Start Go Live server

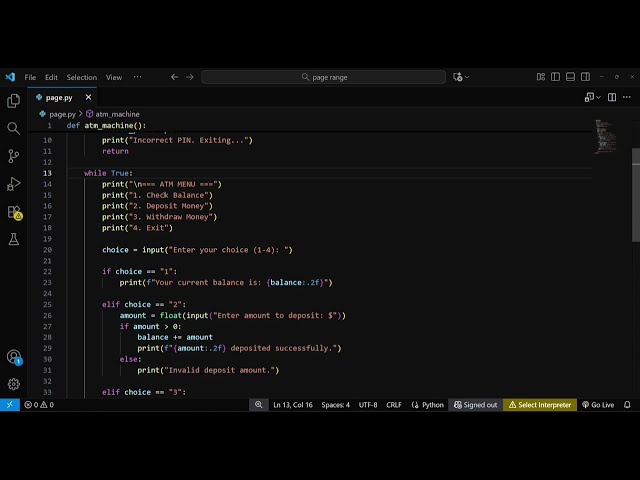[598, 404]
